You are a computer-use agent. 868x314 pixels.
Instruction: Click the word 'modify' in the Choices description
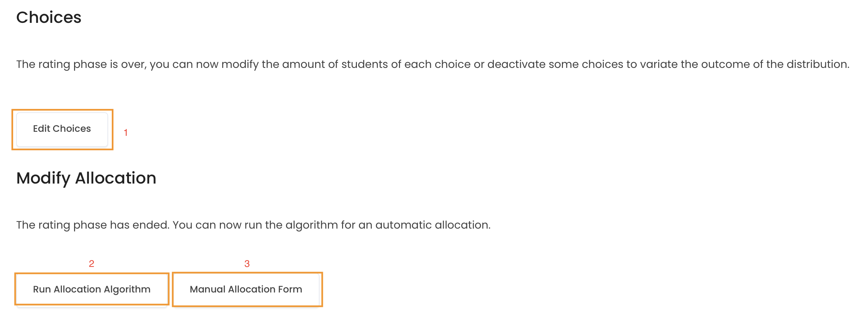(240, 65)
